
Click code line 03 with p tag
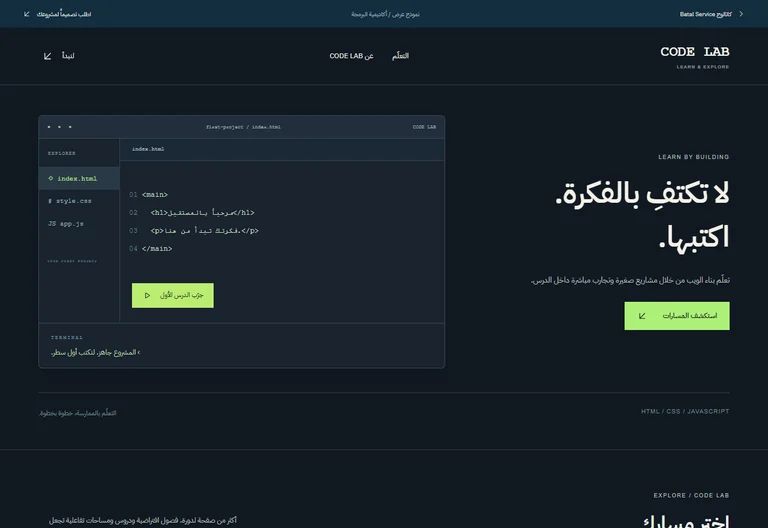point(194,231)
